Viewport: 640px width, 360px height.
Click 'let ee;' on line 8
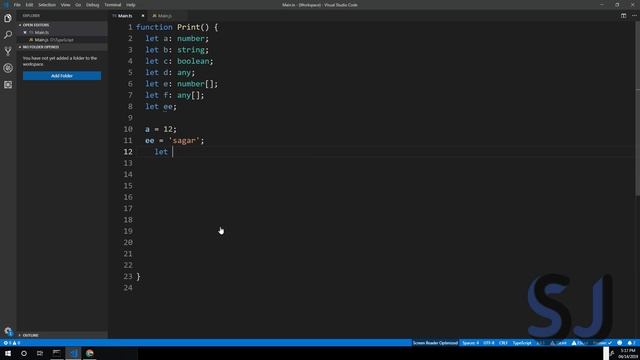point(161,107)
